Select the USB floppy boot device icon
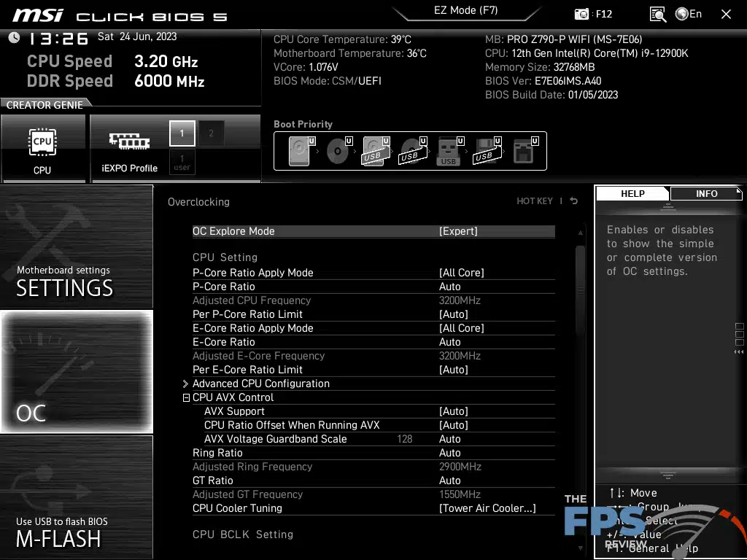Image resolution: width=747 pixels, height=560 pixels. click(487, 150)
